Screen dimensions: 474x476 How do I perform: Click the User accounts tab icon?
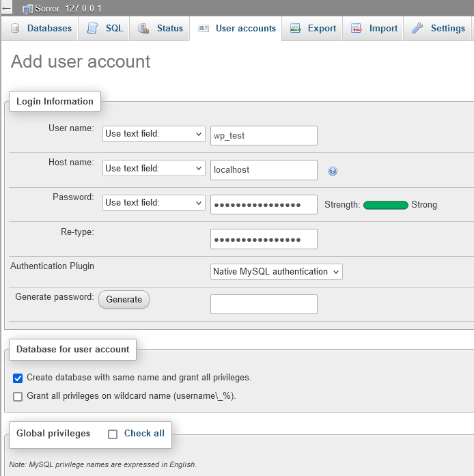[203, 29]
